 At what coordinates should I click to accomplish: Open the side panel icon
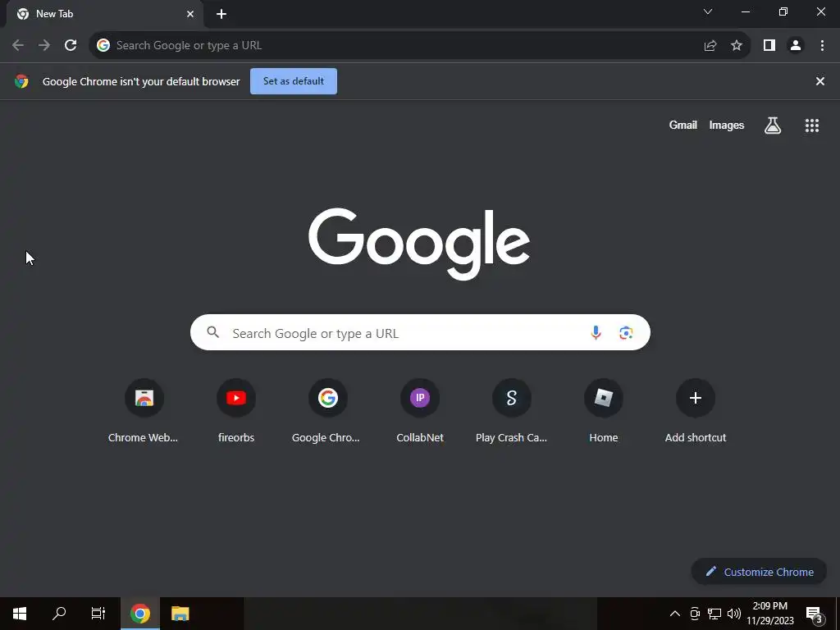[x=769, y=46]
